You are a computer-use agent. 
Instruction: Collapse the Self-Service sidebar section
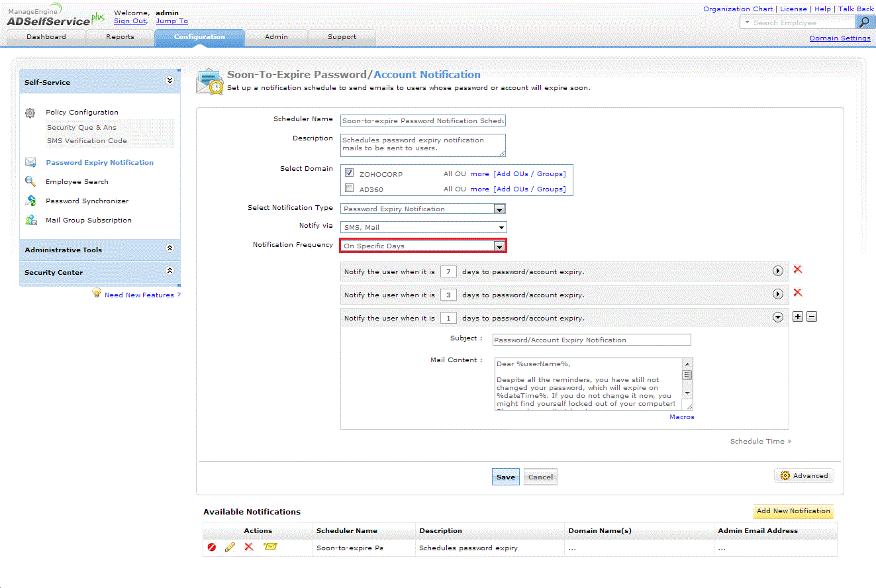[170, 81]
